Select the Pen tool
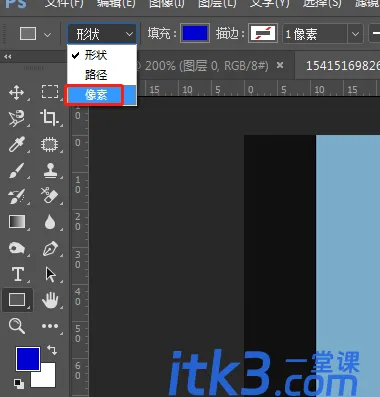380x397 pixels. [x=50, y=248]
